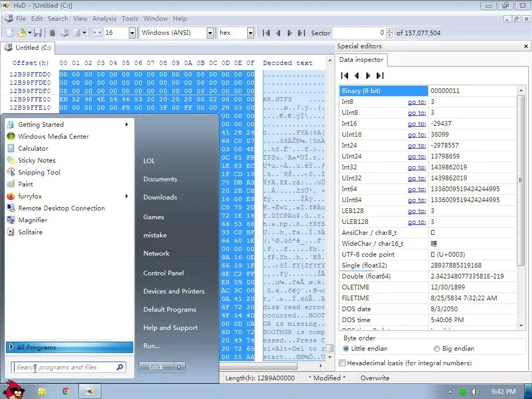The height and width of the screenshot is (399, 532).
Task: Open the Analysis menu
Action: coord(104,19)
